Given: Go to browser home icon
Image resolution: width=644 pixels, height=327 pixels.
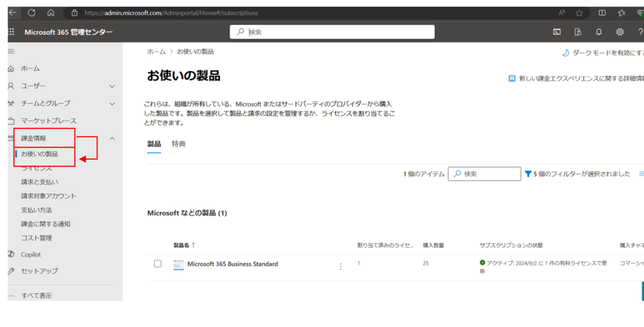Looking at the screenshot, I should pos(51,13).
